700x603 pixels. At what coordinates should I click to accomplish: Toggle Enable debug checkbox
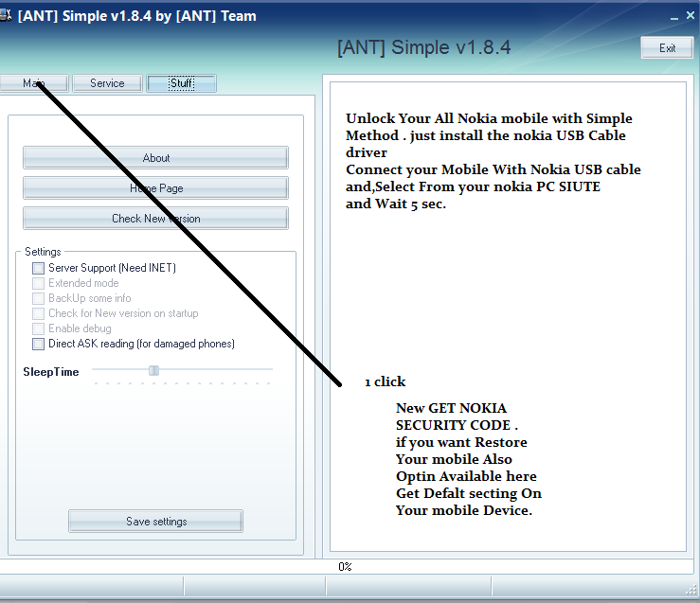point(39,328)
